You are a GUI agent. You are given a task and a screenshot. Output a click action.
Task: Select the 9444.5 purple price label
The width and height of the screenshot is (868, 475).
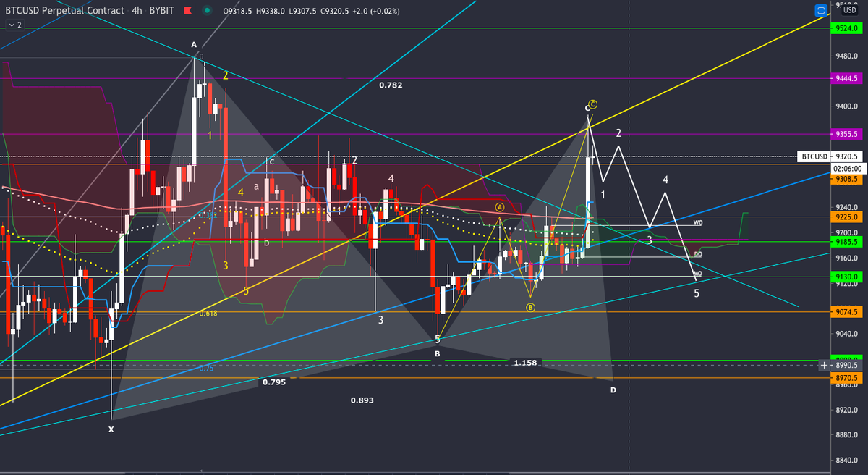click(846, 77)
